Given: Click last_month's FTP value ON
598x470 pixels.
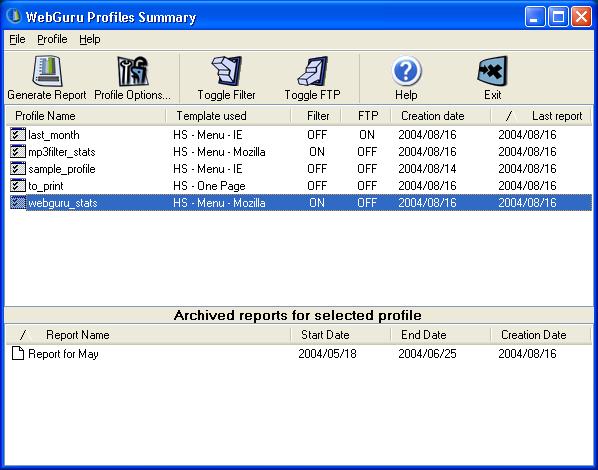Looking at the screenshot, I should point(367,135).
